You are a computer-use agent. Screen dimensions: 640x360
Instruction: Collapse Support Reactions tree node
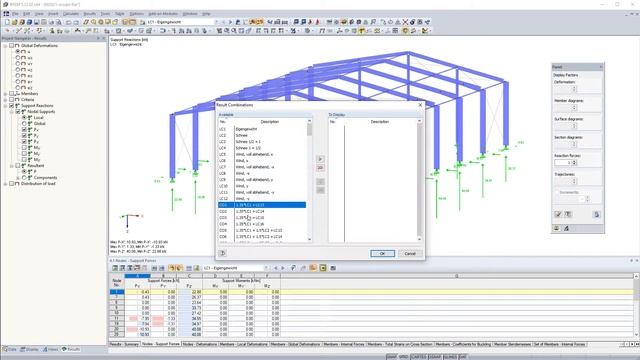click(x=5, y=106)
